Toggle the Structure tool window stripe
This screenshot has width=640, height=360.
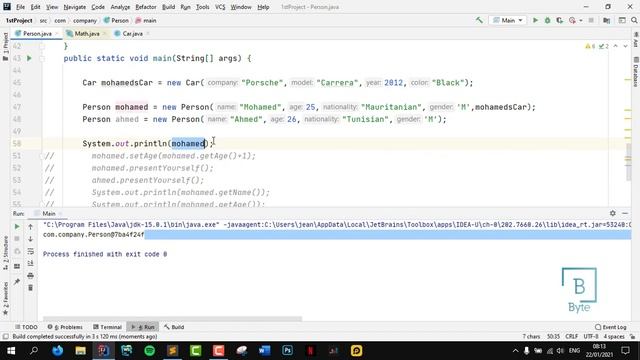tap(5, 253)
